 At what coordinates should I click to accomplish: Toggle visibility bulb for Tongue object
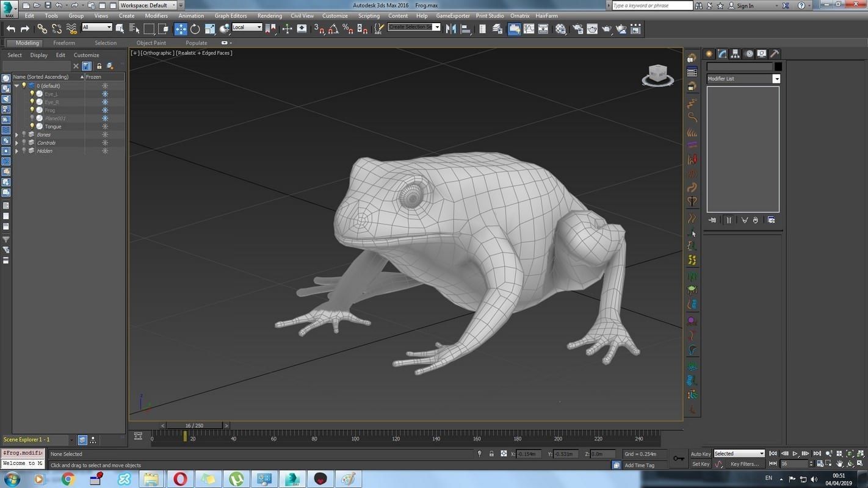32,126
